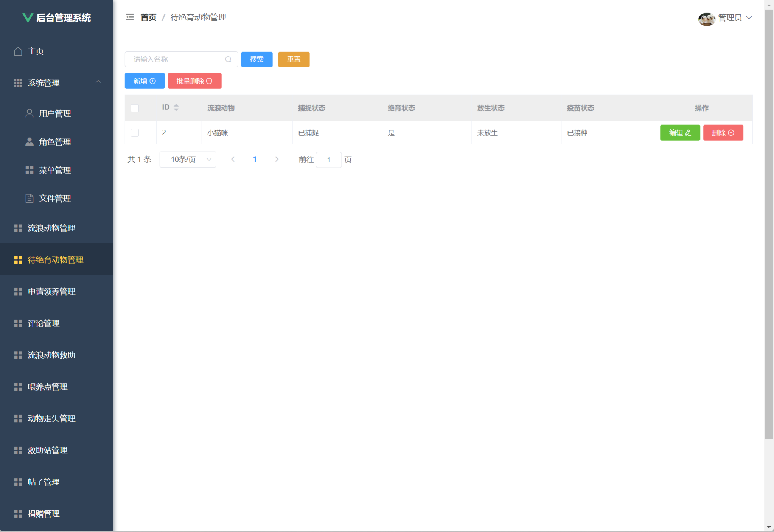Check the checkbox for row ID 2
The height and width of the screenshot is (532, 774).
pyautogui.click(x=135, y=133)
